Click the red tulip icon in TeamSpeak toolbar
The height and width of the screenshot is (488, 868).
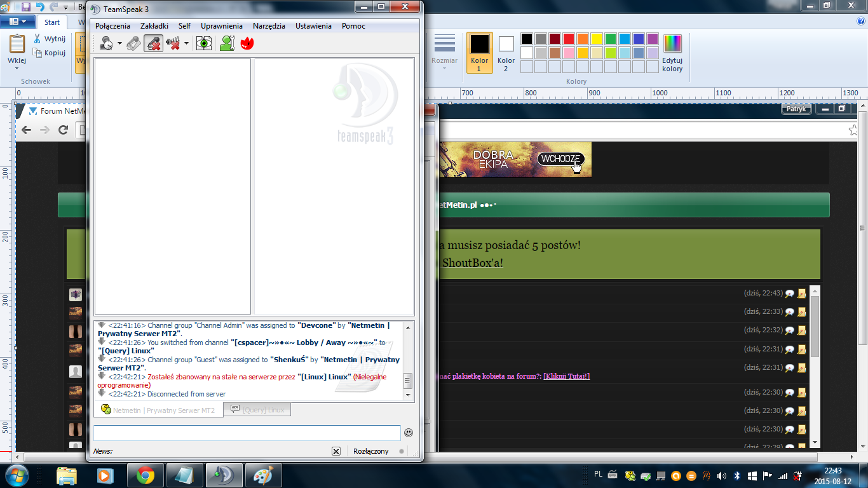[x=247, y=43]
